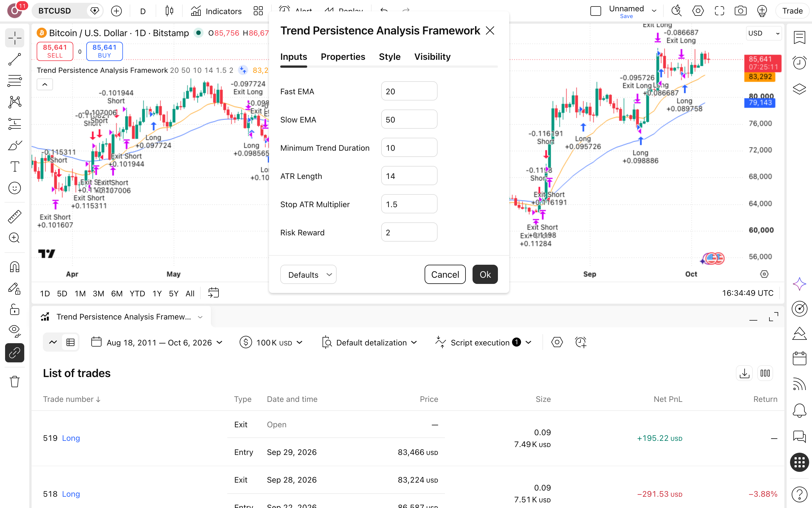Viewport: 812px width, 508px height.
Task: Open the economic calendar icon
Action: click(799, 358)
